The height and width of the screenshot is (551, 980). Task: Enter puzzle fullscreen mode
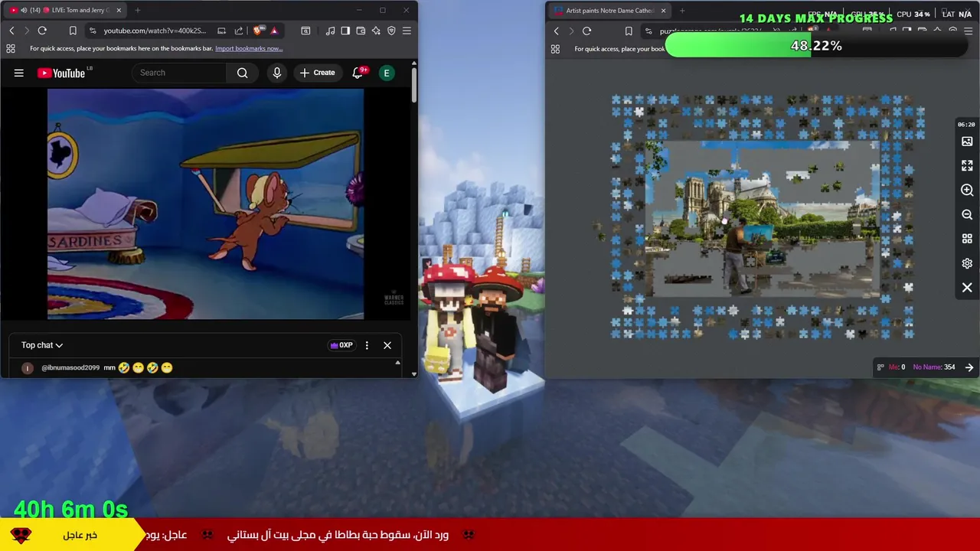(x=967, y=165)
